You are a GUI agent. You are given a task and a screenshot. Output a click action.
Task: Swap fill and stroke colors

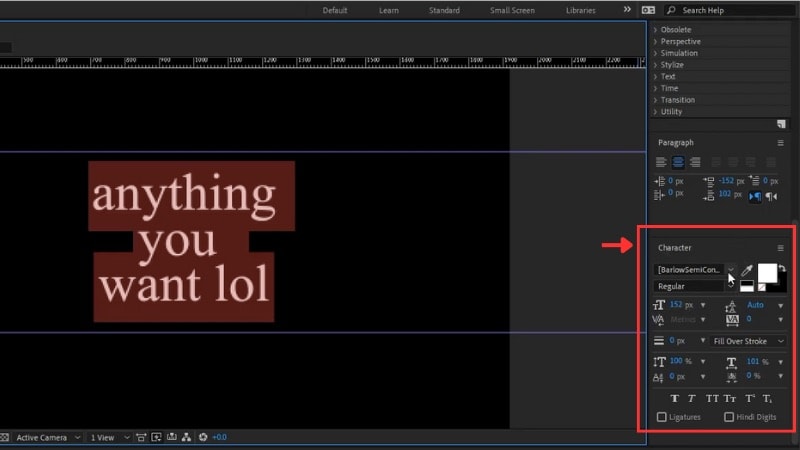tap(783, 268)
